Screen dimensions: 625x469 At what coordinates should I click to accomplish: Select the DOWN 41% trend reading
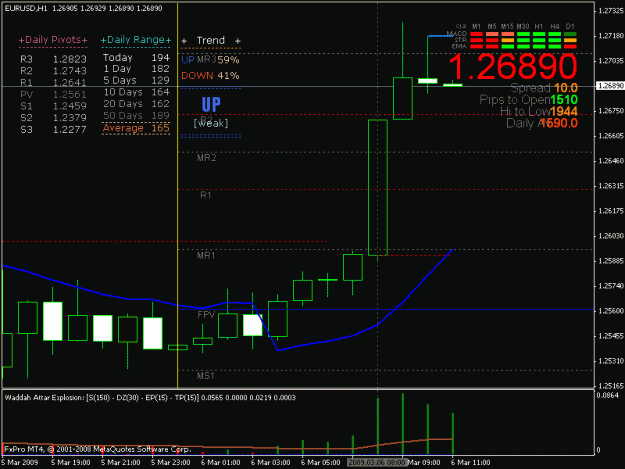[x=210, y=76]
